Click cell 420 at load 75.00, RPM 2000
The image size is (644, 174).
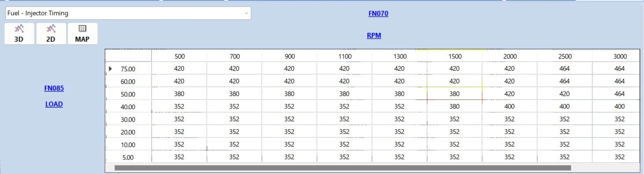pos(510,69)
